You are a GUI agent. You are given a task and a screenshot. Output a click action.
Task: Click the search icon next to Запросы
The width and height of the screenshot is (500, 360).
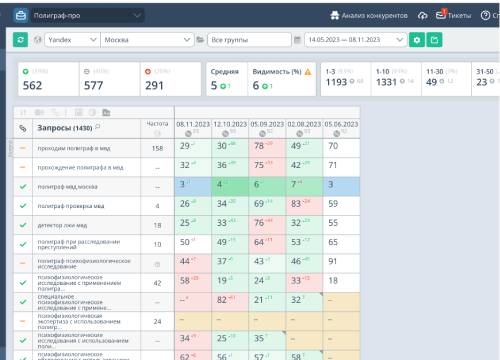tap(98, 127)
